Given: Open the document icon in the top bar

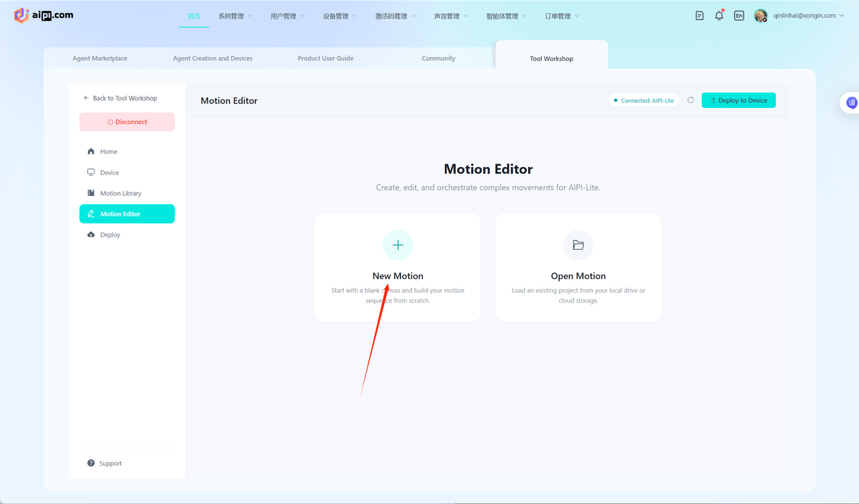Looking at the screenshot, I should (699, 15).
